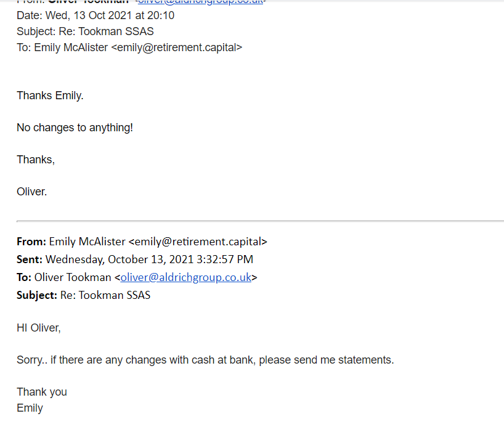Click the bold 'Sent:' label
This screenshot has height=432, width=504.
pyautogui.click(x=30, y=259)
